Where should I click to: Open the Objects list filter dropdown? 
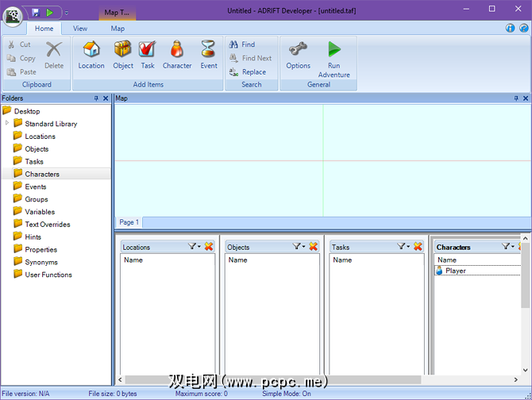pos(299,247)
